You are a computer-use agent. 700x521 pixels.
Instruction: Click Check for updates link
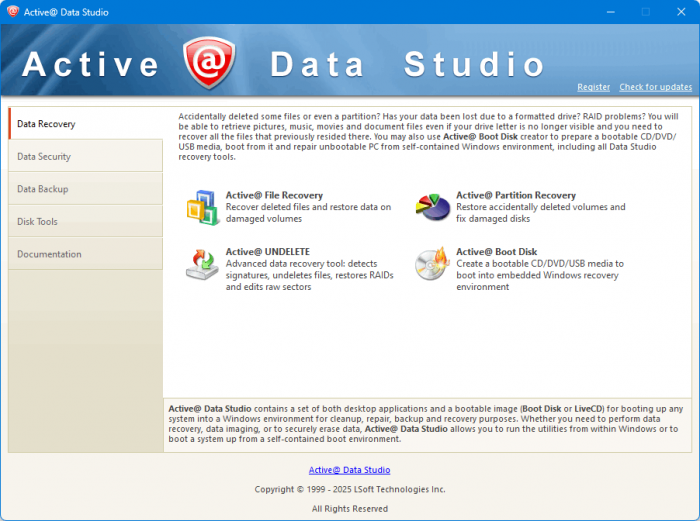click(655, 87)
